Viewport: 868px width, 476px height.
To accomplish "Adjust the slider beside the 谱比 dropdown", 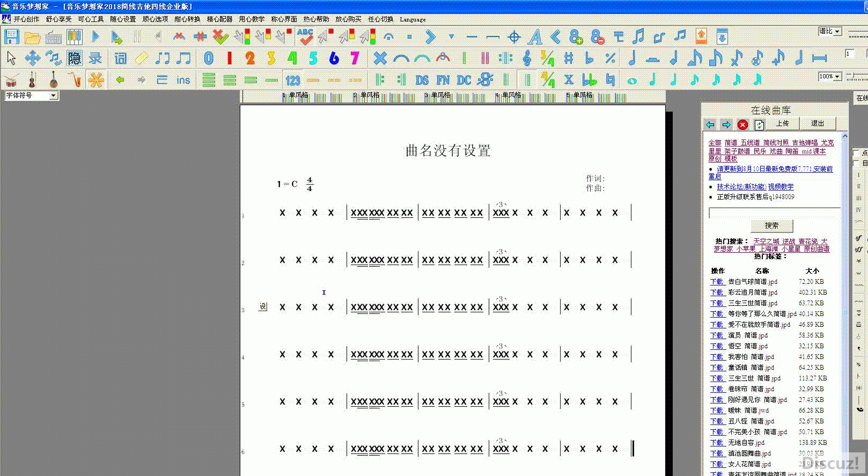I will point(858,34).
